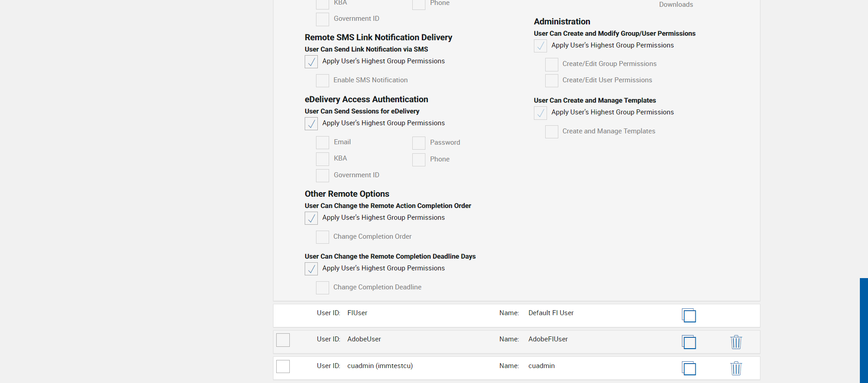Select the AdobeUser row checkbox
The height and width of the screenshot is (383, 868).
(283, 340)
